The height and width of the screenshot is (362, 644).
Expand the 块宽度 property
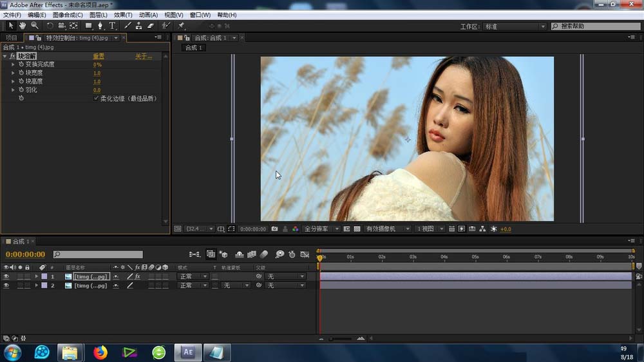[x=13, y=73]
